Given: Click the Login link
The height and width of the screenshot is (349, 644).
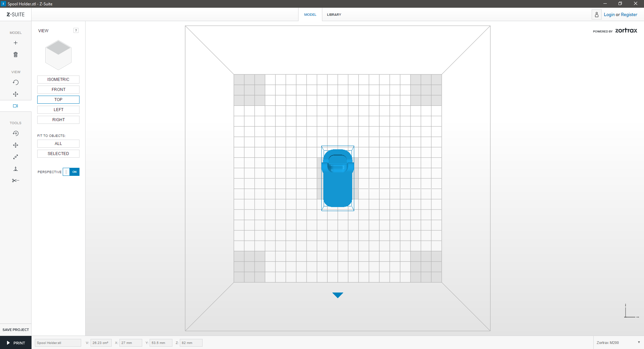Looking at the screenshot, I should 609,15.
